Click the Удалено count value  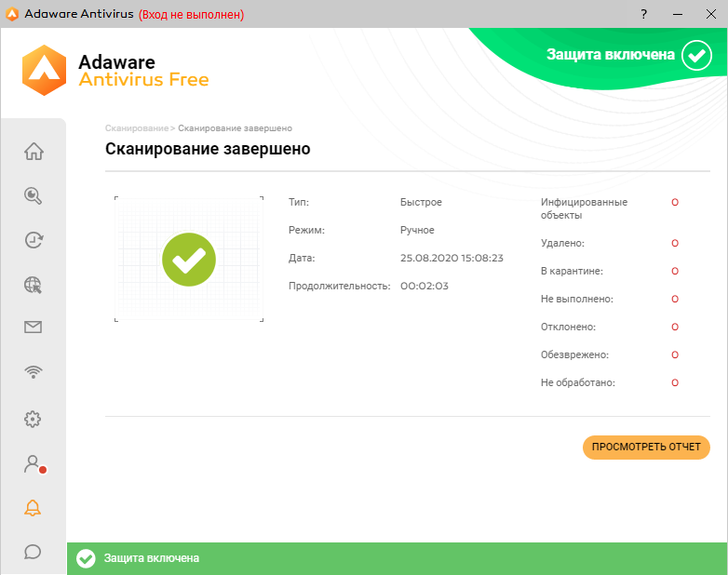click(675, 243)
